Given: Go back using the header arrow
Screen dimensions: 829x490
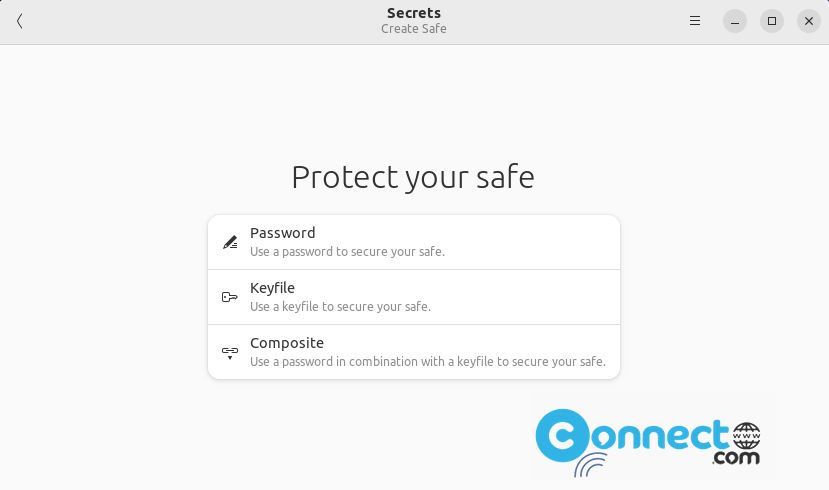Looking at the screenshot, I should (x=20, y=21).
